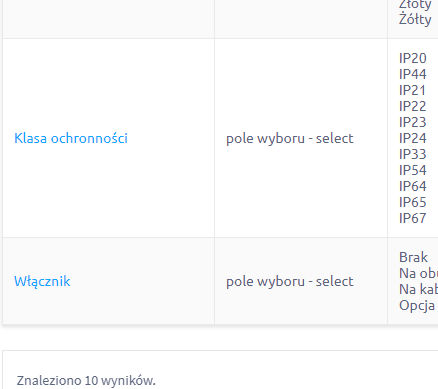Select the IP65 value text
The width and height of the screenshot is (438, 389).
tap(413, 202)
